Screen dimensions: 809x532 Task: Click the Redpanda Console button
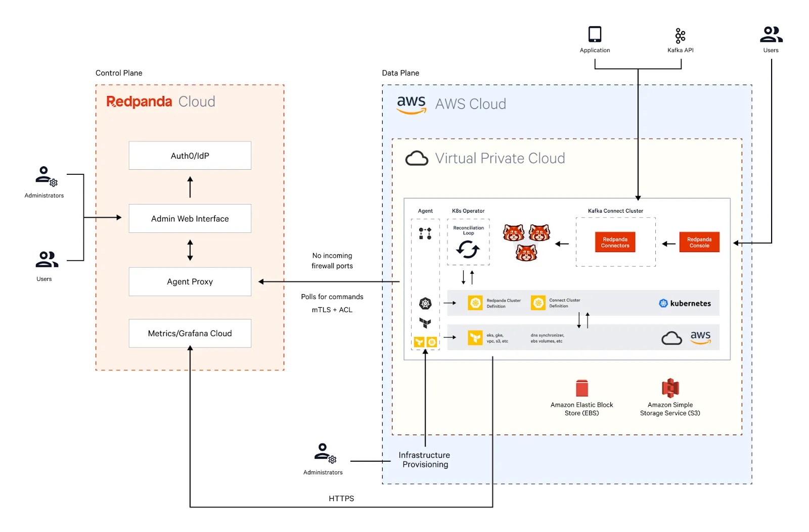(699, 242)
